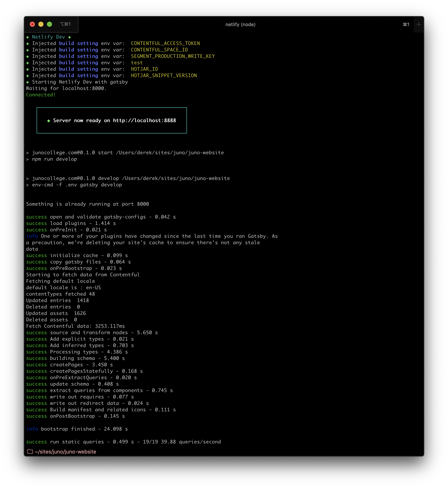Click 'Waiting for localhost:8000.' line

click(66, 88)
